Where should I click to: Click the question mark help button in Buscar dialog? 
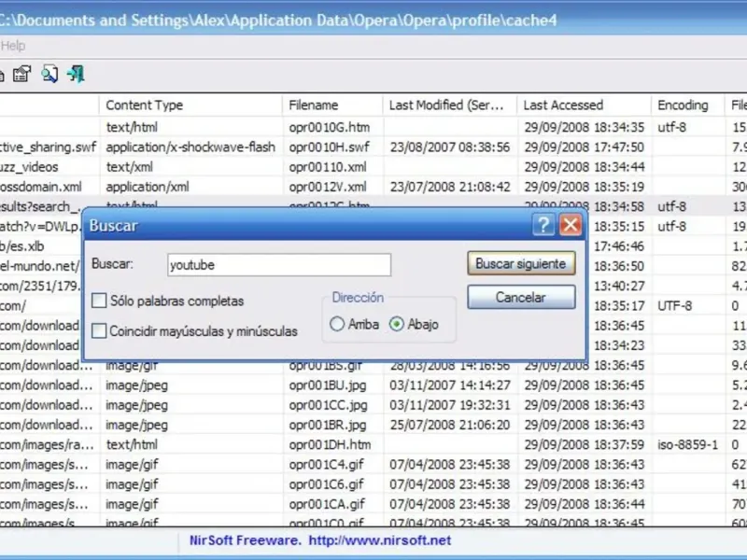click(543, 225)
